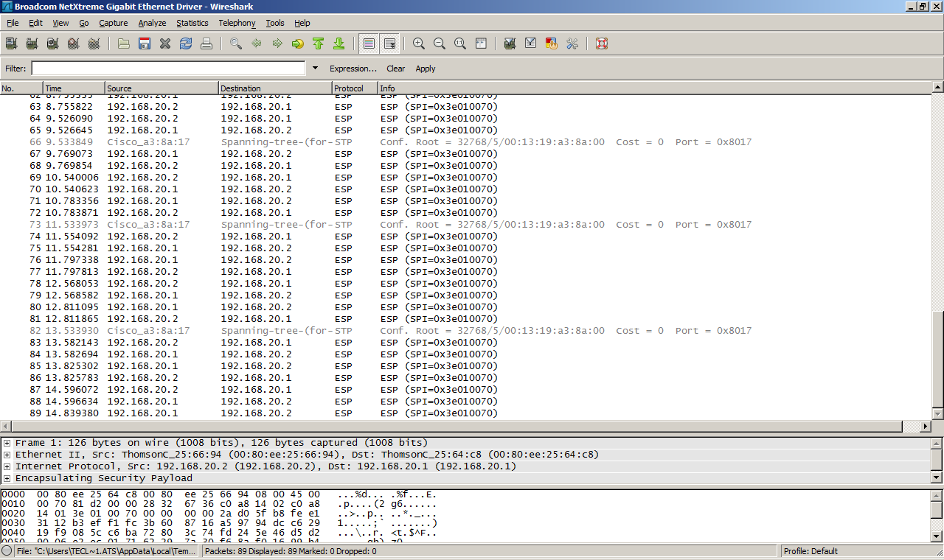This screenshot has height=560, width=944.
Task: Find a packet magnifier icon
Action: pyautogui.click(x=236, y=43)
